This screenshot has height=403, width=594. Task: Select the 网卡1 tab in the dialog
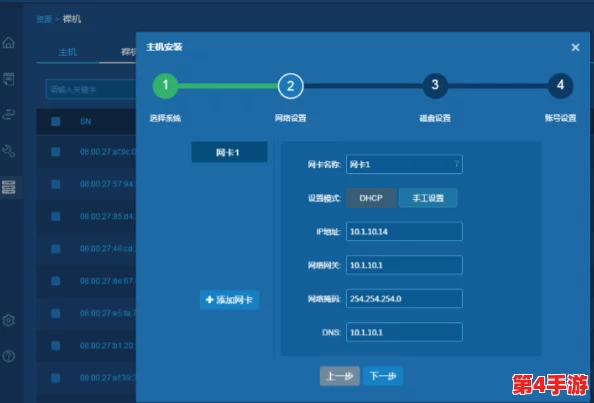(x=229, y=152)
